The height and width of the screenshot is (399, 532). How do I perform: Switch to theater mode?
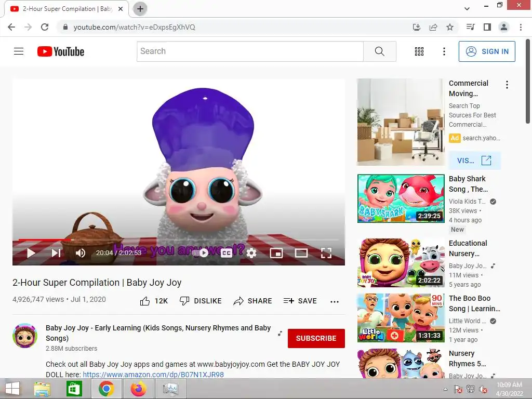tap(301, 253)
